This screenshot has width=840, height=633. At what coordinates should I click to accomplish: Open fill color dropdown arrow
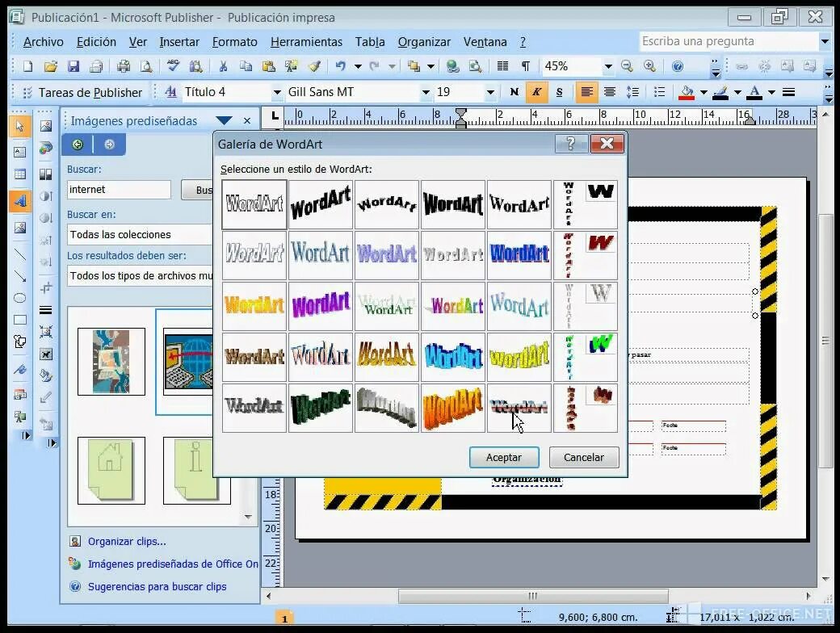[703, 92]
